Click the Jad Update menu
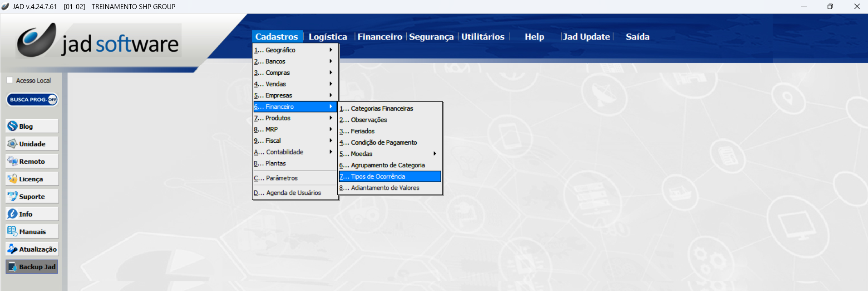The width and height of the screenshot is (868, 291). (x=586, y=37)
